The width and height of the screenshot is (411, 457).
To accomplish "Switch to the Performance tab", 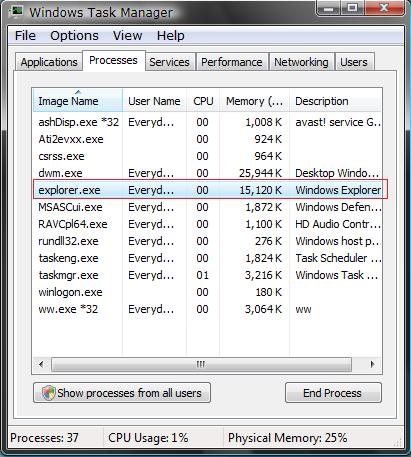I will coord(232,62).
